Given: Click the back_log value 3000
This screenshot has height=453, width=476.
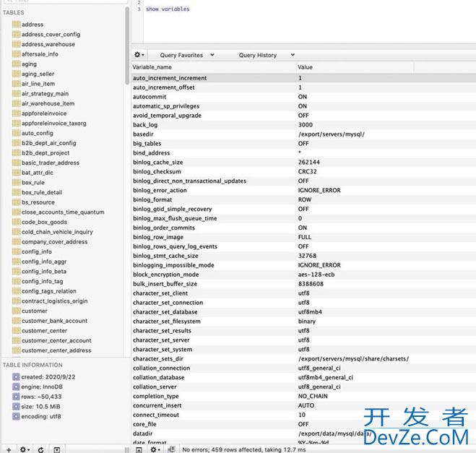Looking at the screenshot, I should point(306,125).
